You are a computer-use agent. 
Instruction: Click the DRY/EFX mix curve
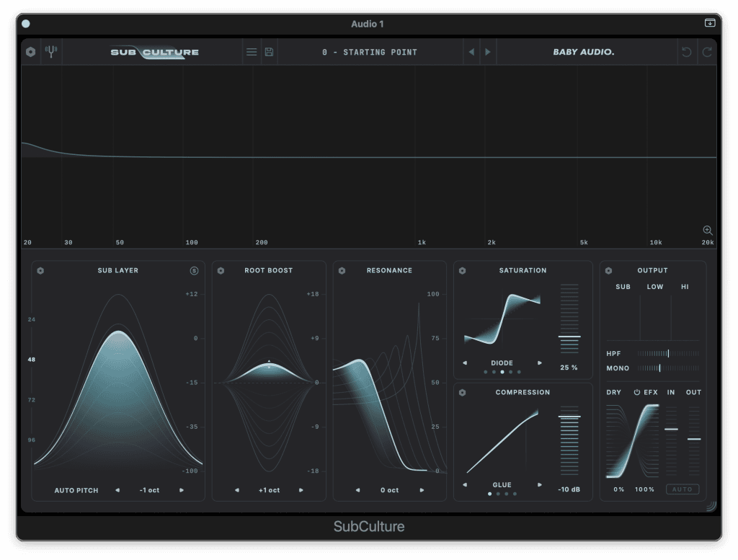pos(632,441)
